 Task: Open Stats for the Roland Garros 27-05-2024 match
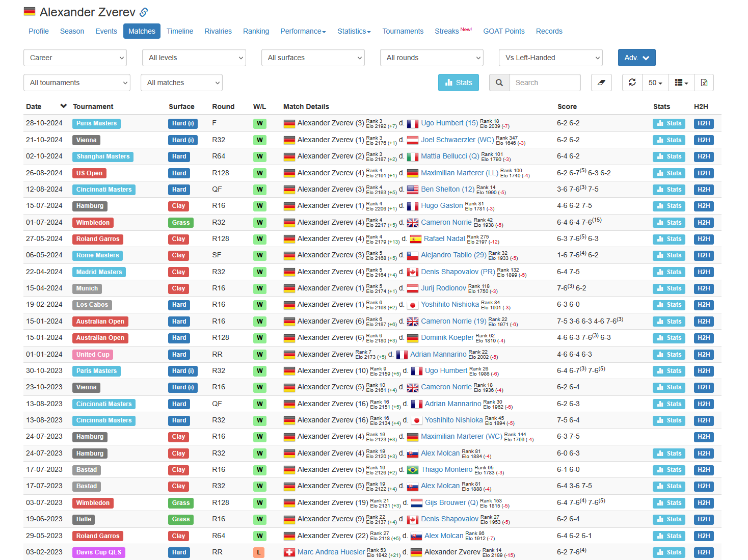669,239
